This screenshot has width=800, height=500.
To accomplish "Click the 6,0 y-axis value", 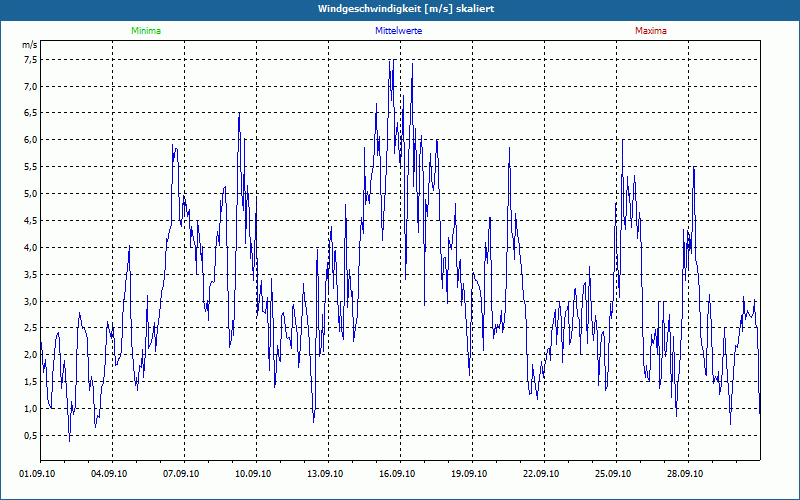I will pyautogui.click(x=31, y=140).
